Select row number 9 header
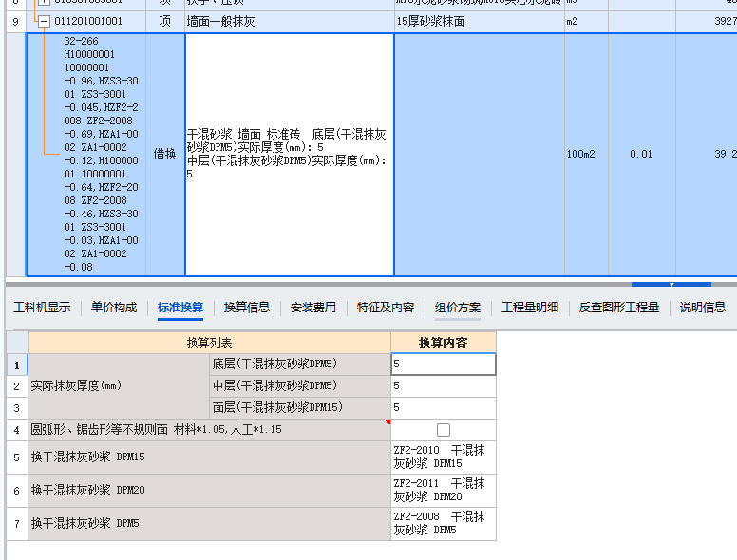The height and width of the screenshot is (560, 737). click(x=15, y=22)
